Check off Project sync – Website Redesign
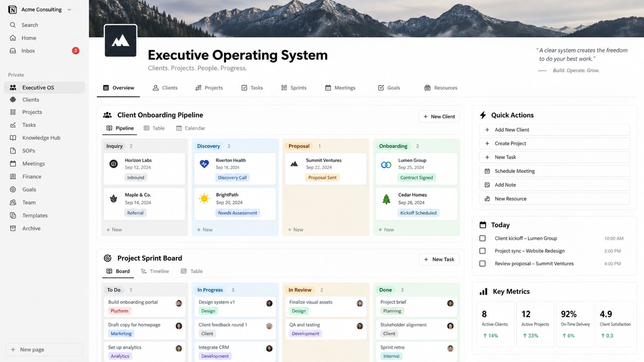Image resolution: width=644 pixels, height=362 pixels. [482, 251]
